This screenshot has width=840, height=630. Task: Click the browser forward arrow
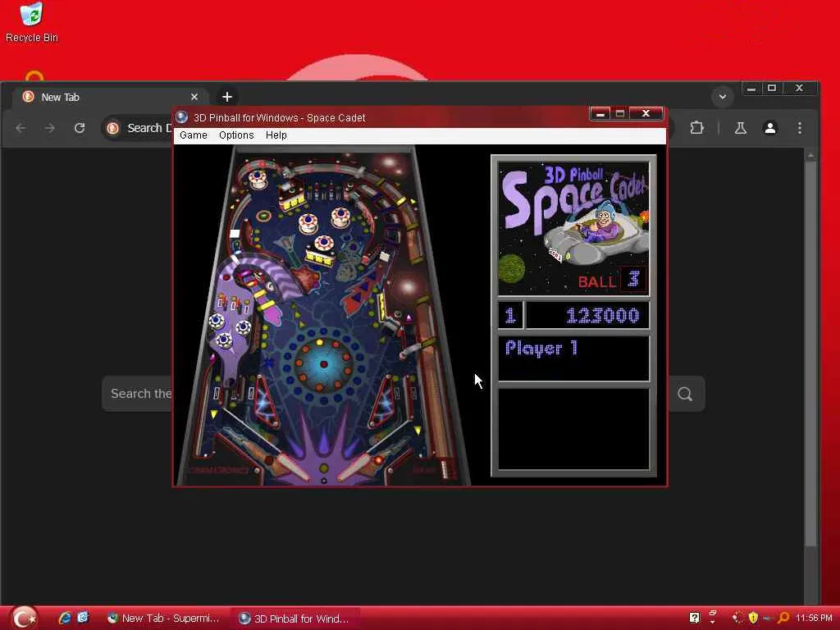[50, 128]
